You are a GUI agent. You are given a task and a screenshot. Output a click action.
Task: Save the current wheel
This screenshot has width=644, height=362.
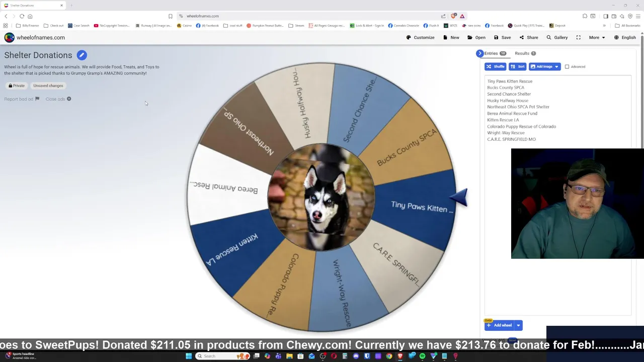click(x=502, y=37)
